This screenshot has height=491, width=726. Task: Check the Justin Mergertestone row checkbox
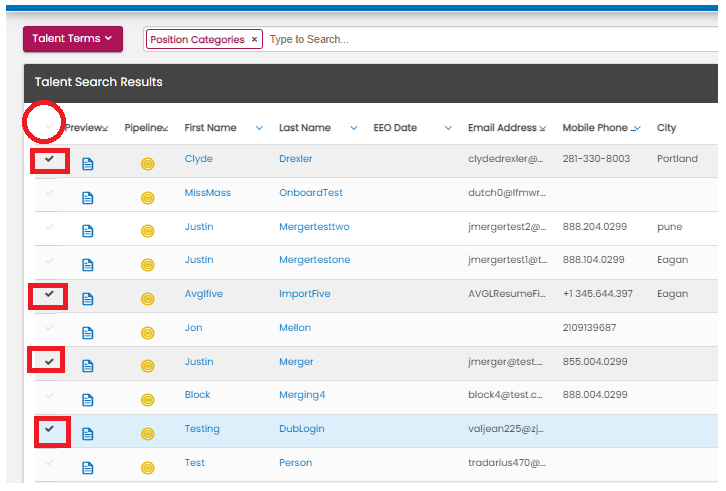tap(49, 260)
